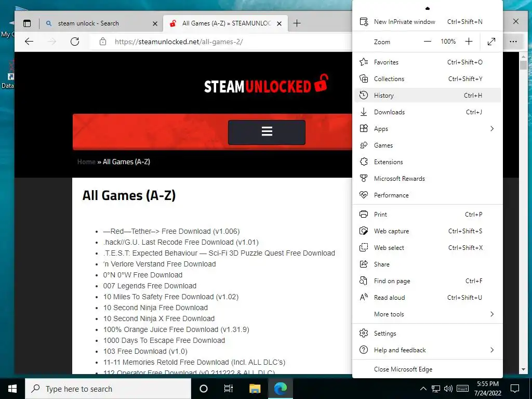
Task: Switch to the All Games (A-Z) STEAMUNLOCKED tab
Action: click(x=226, y=23)
